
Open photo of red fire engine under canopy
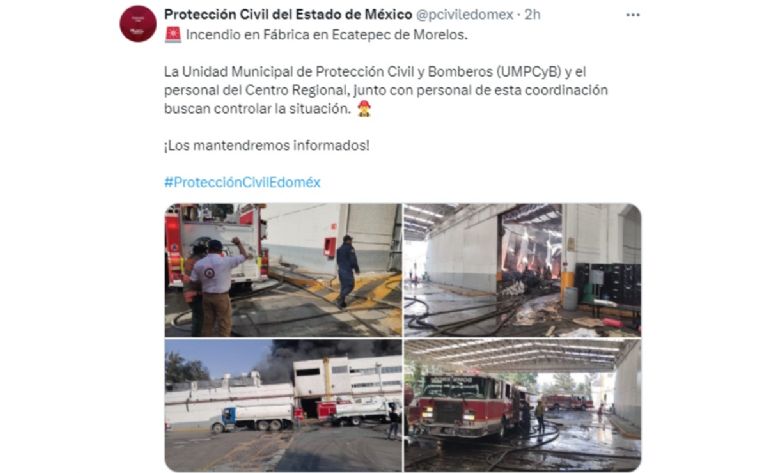(522, 405)
